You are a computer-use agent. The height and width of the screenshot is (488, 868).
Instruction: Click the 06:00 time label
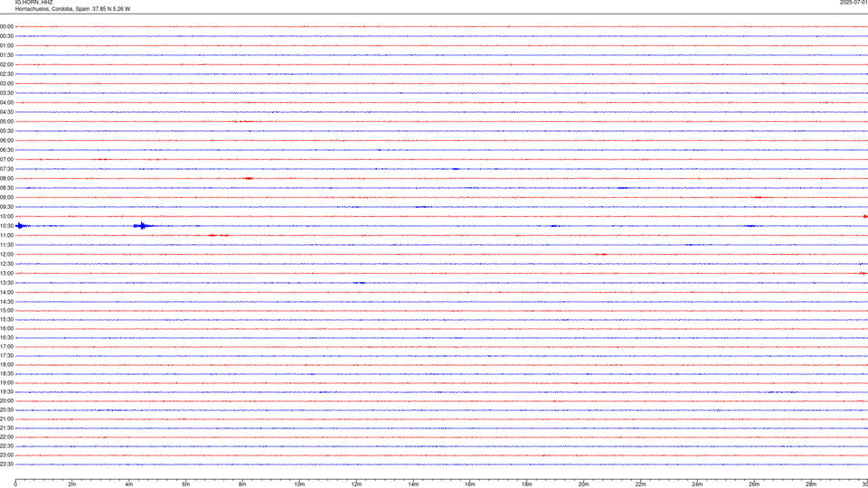(6, 141)
